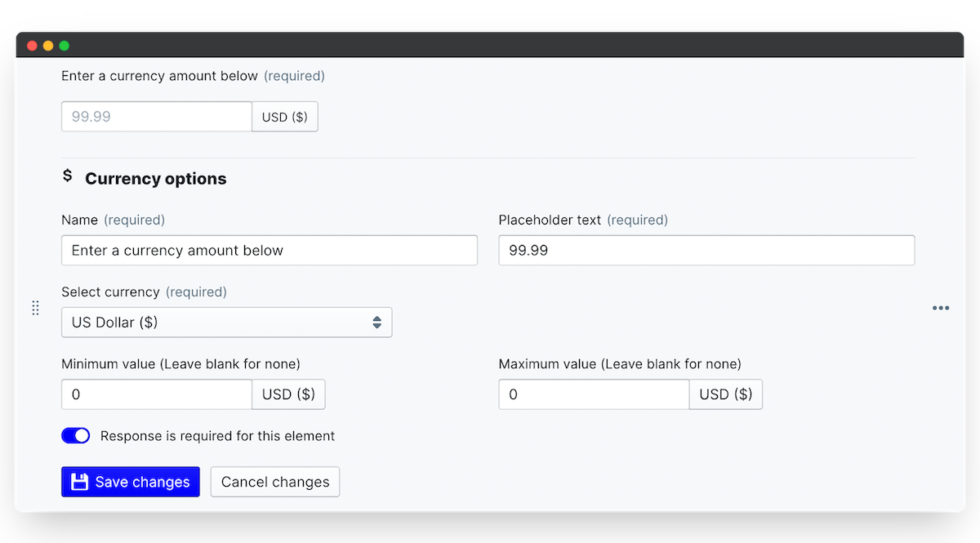Focus the Placeholder text input
980x543 pixels.
pyautogui.click(x=706, y=251)
